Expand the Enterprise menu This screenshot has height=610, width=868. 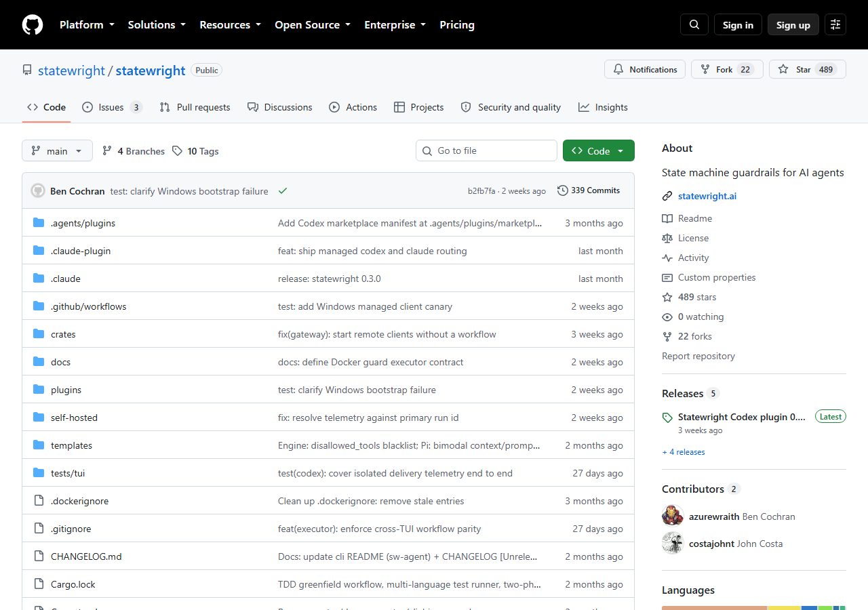tap(395, 24)
